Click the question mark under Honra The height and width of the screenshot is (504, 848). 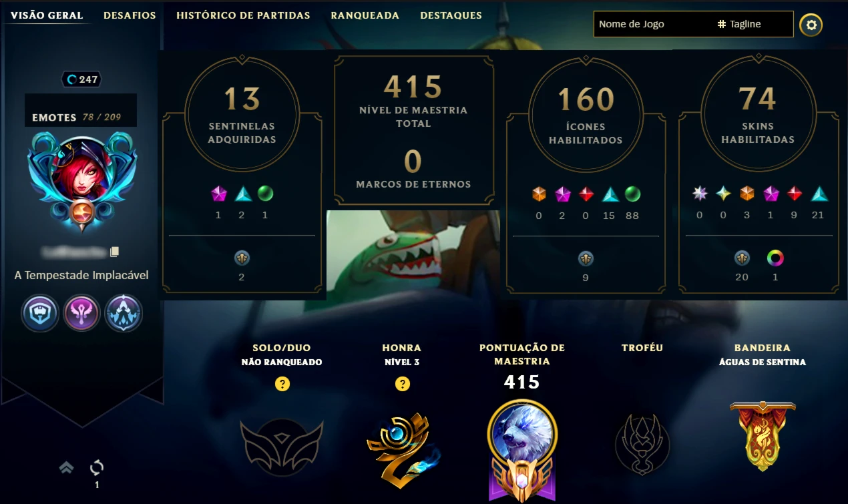(402, 384)
